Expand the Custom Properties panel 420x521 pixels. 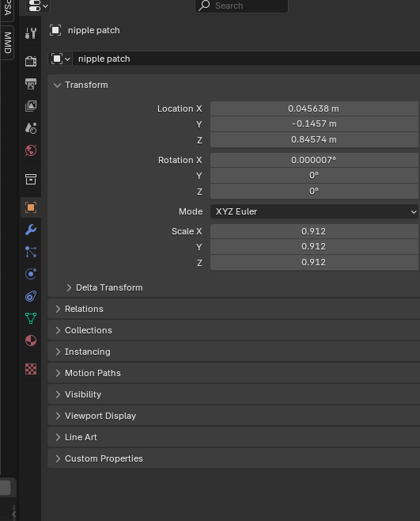click(58, 458)
